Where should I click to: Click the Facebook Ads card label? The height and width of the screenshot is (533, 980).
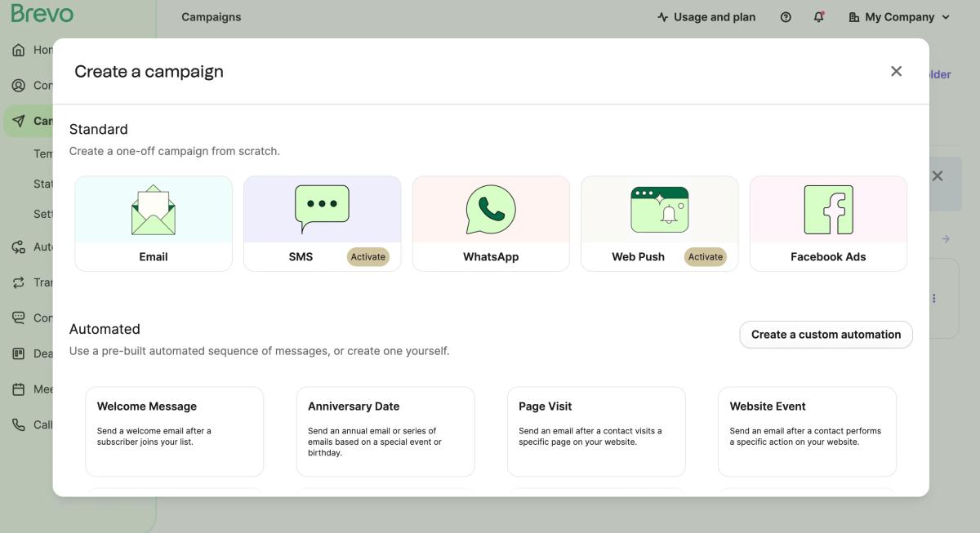tap(828, 256)
